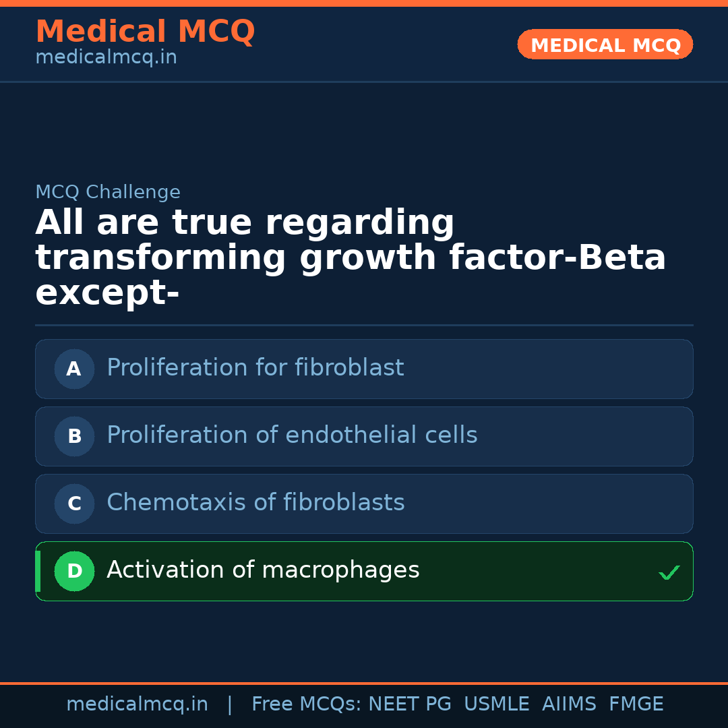Toggle the highlighted option D, Activation of macrophages
This screenshot has width=728, height=728.
point(364,571)
